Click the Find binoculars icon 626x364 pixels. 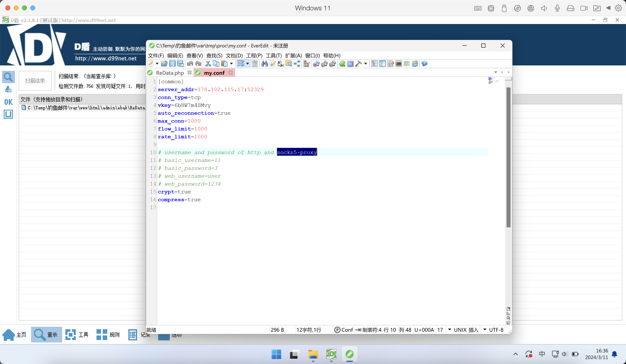[x=264, y=64]
